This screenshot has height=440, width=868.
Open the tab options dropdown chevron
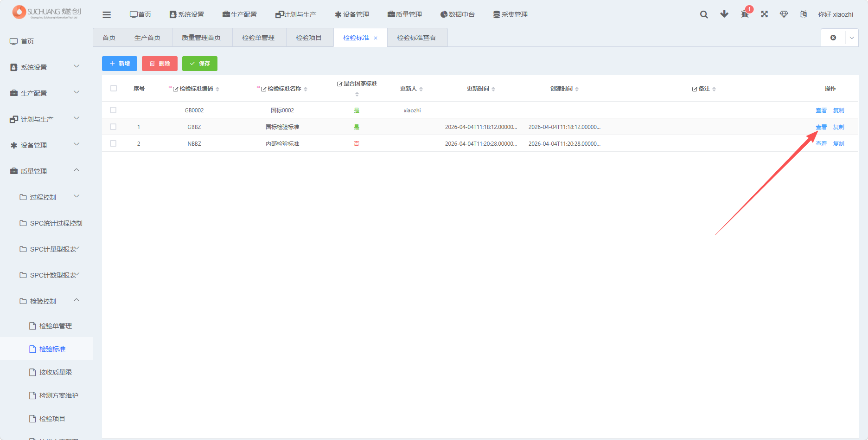click(852, 38)
